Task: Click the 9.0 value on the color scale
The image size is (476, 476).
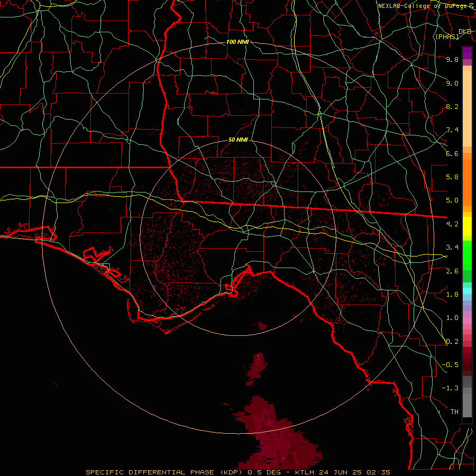Action: coord(452,83)
